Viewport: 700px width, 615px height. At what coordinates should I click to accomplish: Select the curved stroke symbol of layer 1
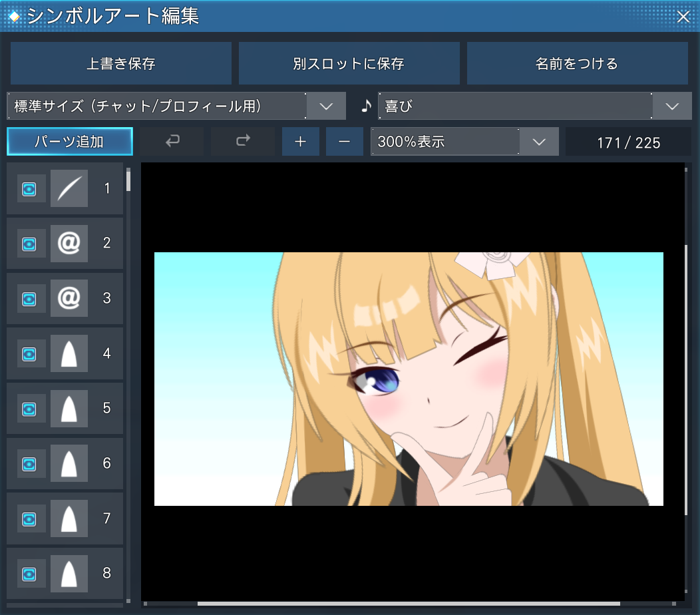point(69,188)
